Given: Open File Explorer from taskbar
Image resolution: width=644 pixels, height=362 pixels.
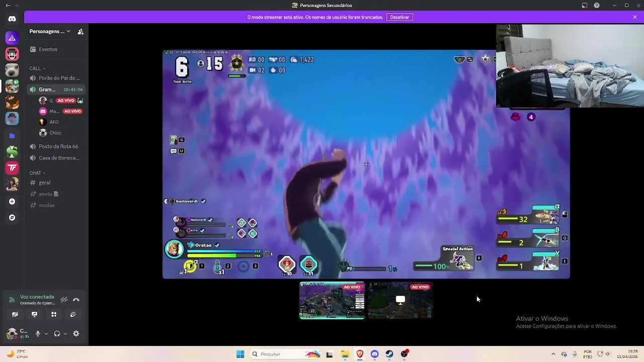Looking at the screenshot, I should [x=345, y=354].
